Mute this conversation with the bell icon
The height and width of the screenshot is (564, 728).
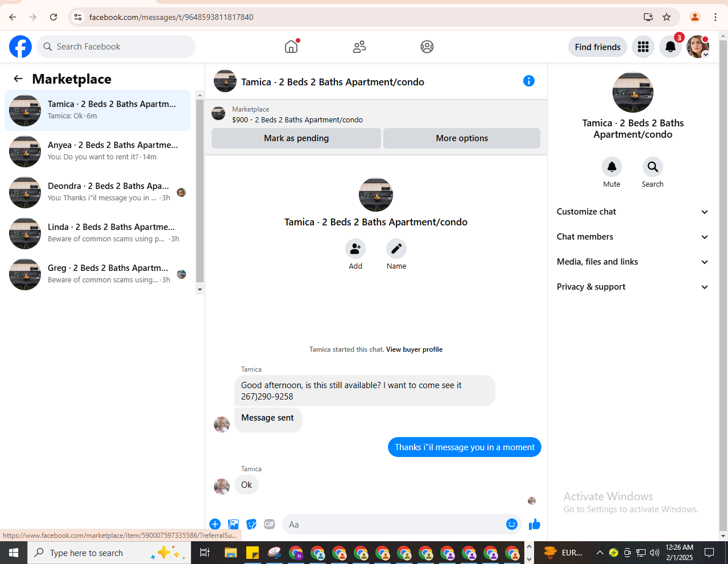pos(612,167)
